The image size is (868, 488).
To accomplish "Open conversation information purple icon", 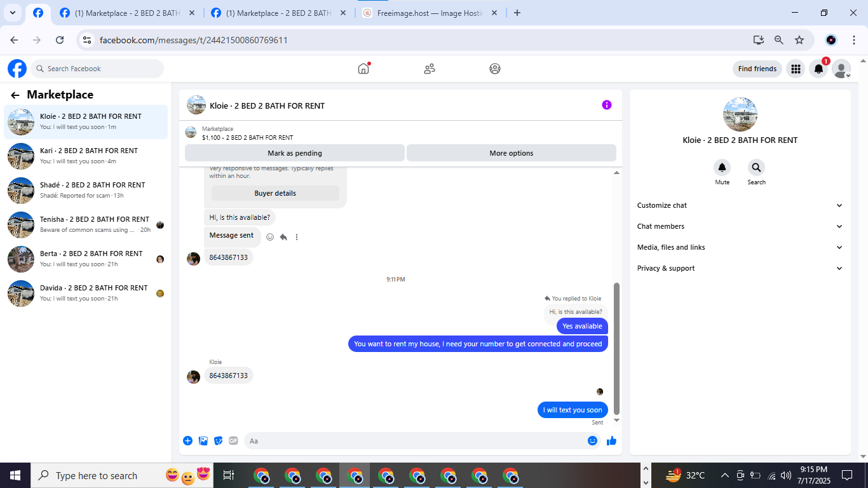I will tap(607, 105).
